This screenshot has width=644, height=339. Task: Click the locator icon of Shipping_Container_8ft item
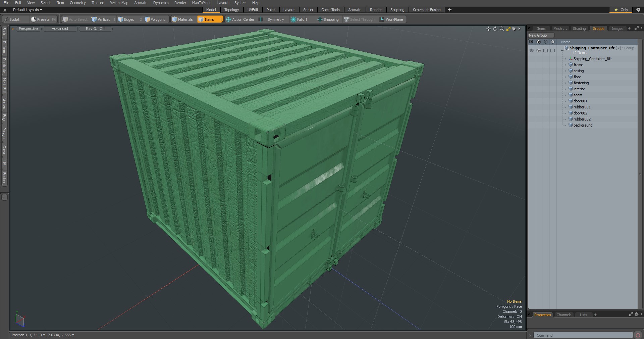(x=571, y=59)
